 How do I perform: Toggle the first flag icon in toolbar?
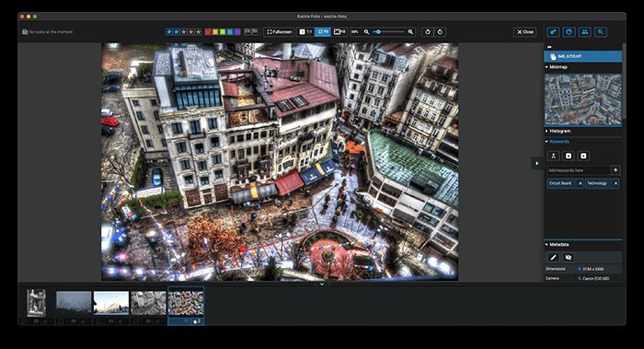pos(247,31)
